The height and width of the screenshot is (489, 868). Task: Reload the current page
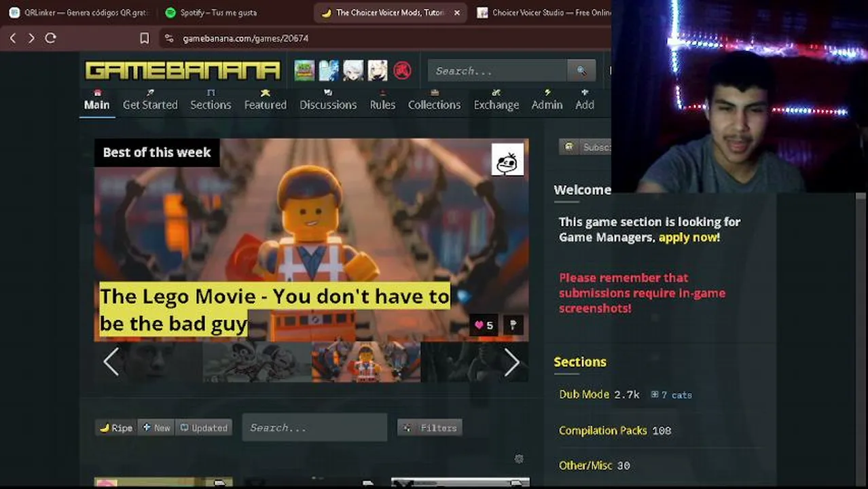(50, 39)
